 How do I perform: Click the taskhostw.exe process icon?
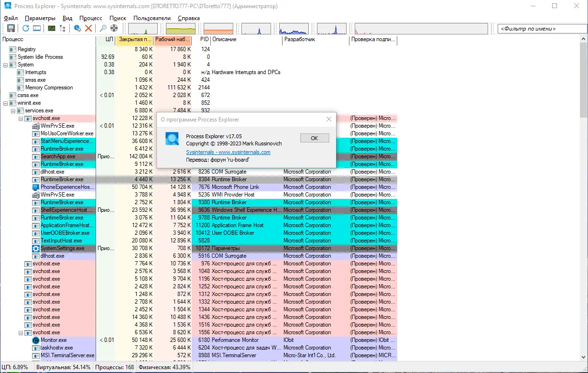36,348
